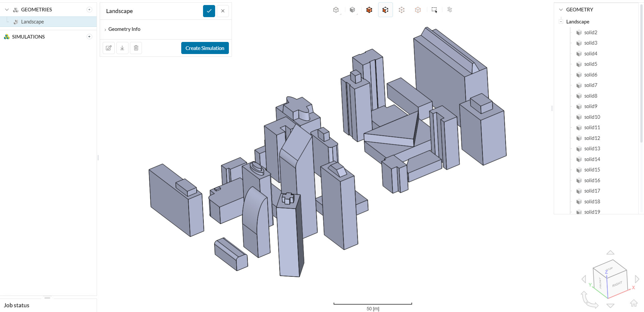This screenshot has height=312, width=644.
Task: Click the cube icon beside solid4
Action: click(579, 54)
